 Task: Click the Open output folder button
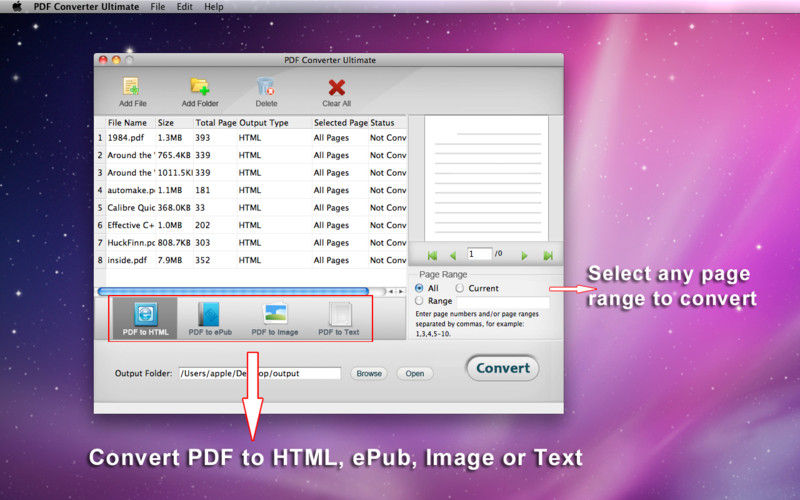[415, 373]
